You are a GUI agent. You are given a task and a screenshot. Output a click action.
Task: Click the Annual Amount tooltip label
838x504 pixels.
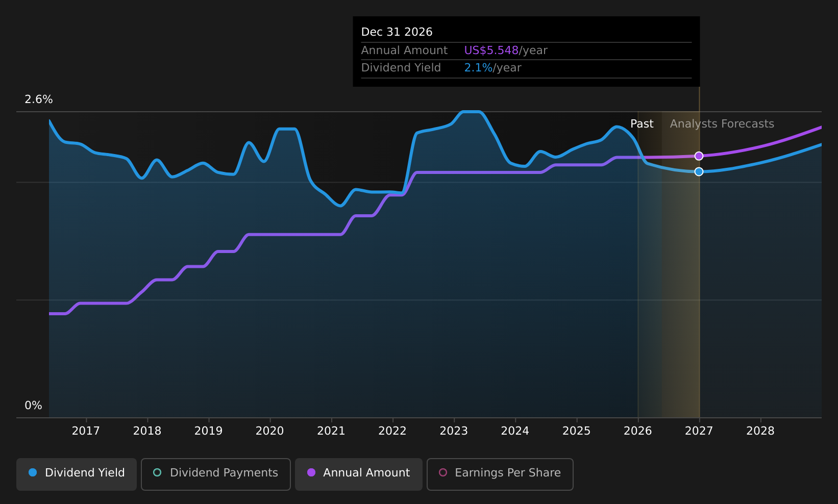pyautogui.click(x=405, y=51)
